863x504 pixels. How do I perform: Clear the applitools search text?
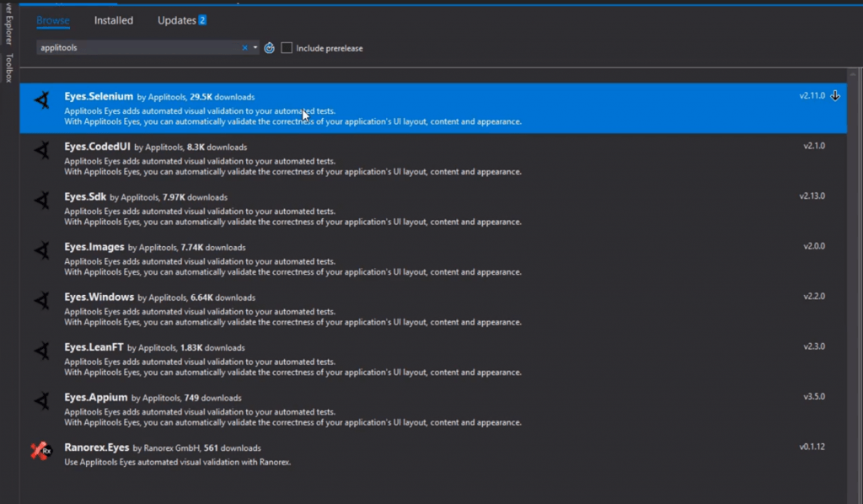tap(244, 48)
